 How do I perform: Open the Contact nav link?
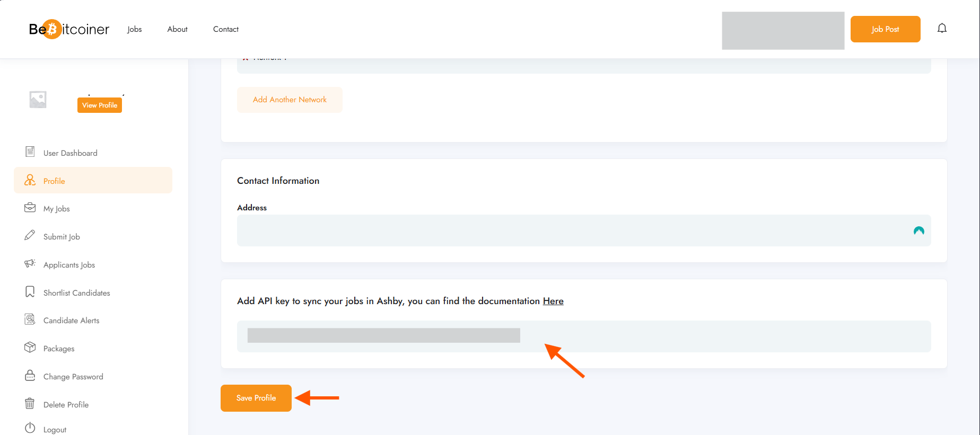[x=225, y=29]
